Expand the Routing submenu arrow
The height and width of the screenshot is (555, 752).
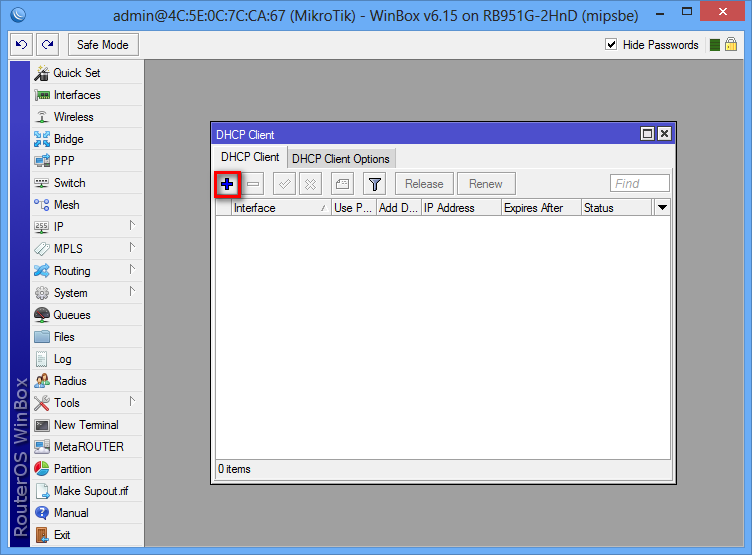point(132,270)
